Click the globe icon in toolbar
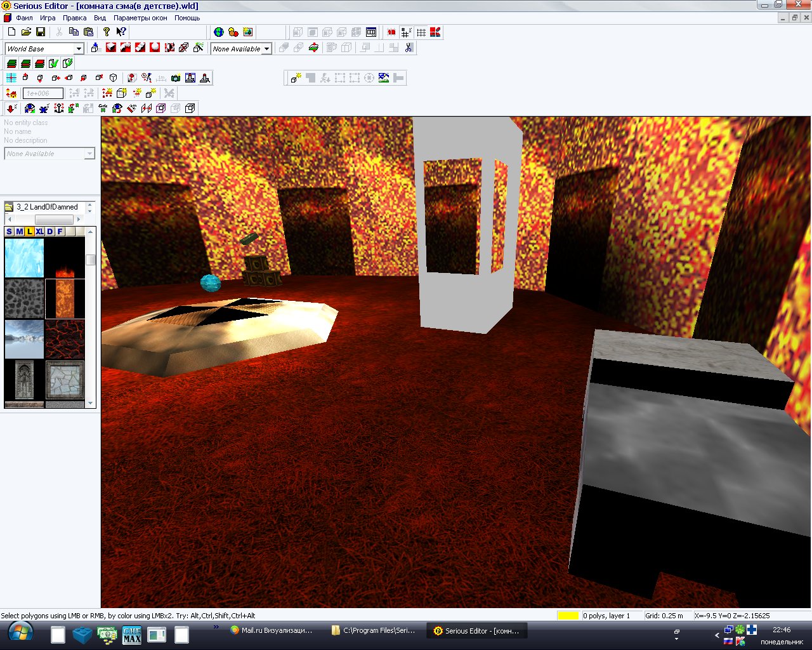Viewport: 812px width, 650px height. tap(219, 32)
